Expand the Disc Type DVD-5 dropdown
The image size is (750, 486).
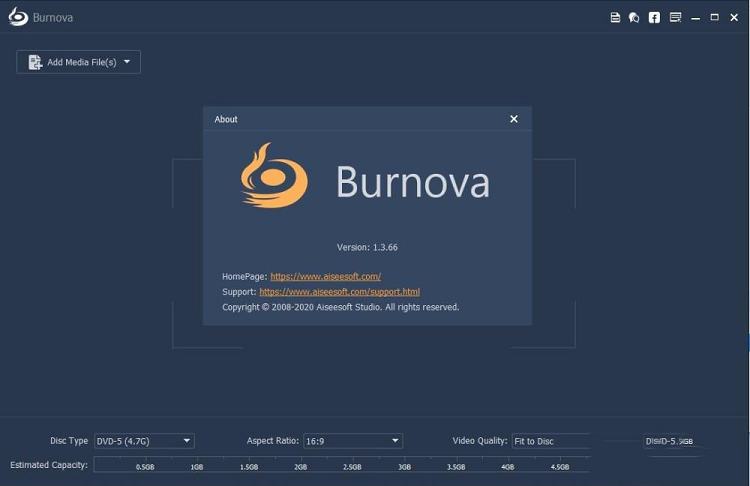(x=187, y=441)
